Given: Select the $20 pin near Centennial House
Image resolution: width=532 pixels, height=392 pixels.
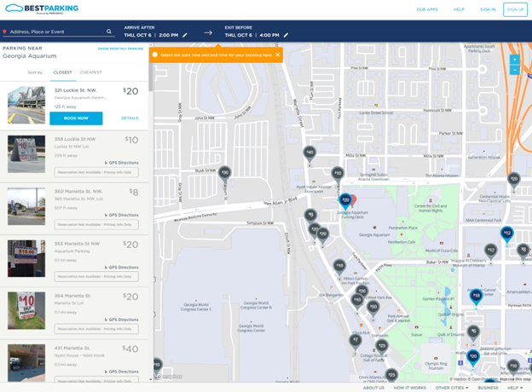Looking at the screenshot, I should click(x=514, y=181).
